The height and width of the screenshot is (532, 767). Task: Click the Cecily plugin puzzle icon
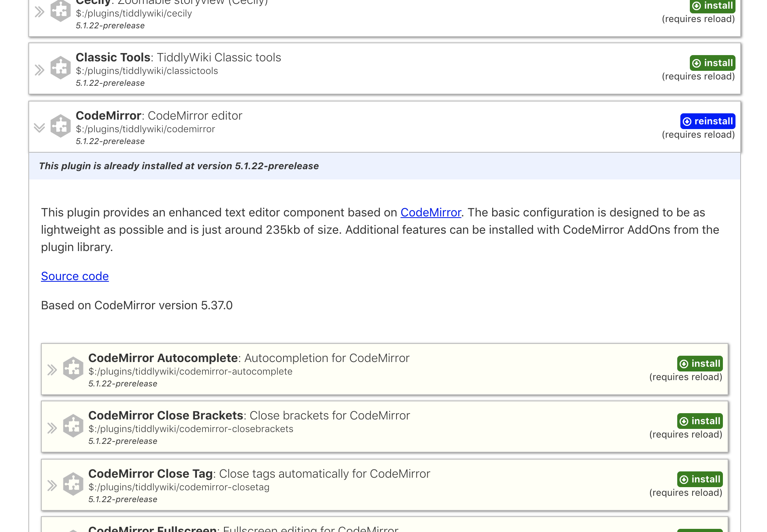pos(60,11)
